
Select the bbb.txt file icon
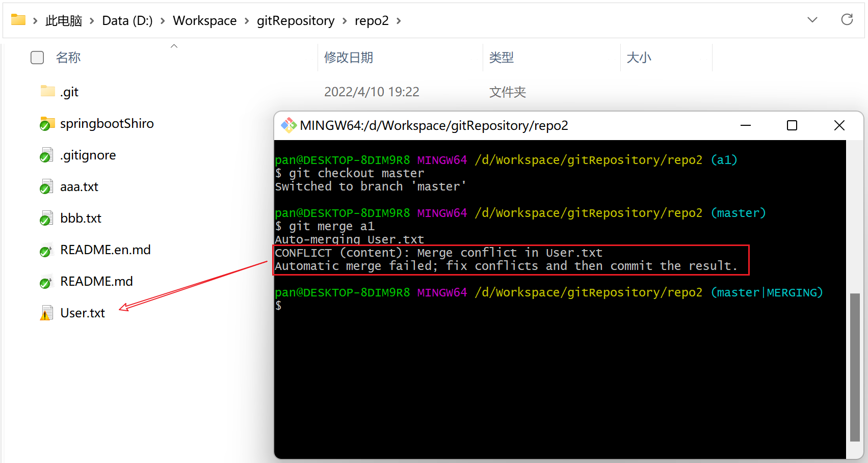click(46, 219)
